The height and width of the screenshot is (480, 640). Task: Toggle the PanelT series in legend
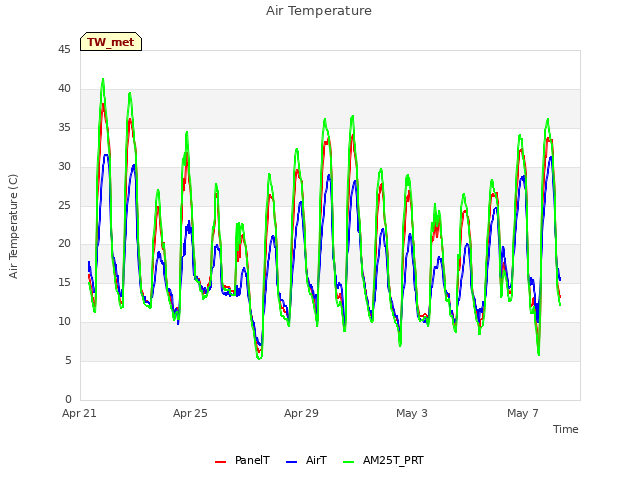coord(242,461)
